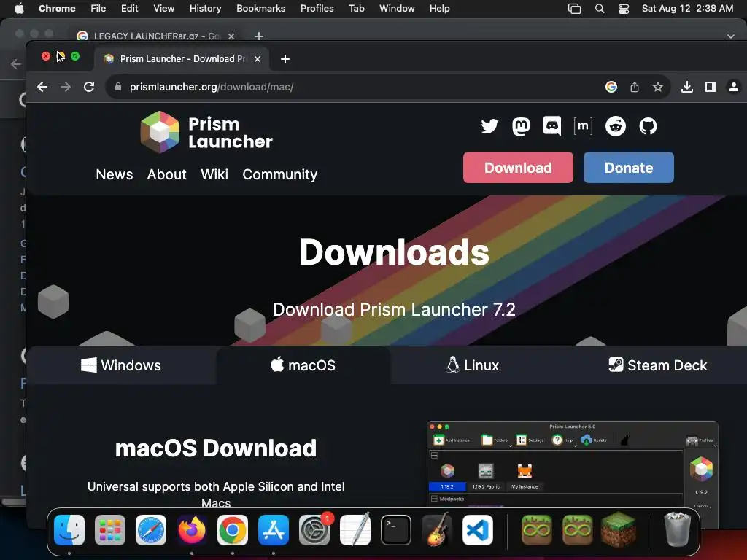This screenshot has width=747, height=560.
Task: Open TextEdit from the Dock
Action: [x=355, y=530]
